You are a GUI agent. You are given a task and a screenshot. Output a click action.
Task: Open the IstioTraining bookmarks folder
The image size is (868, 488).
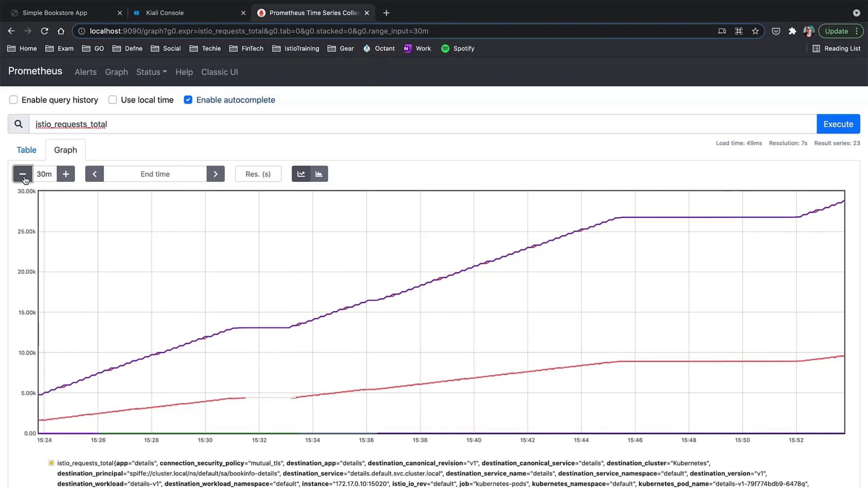(296, 48)
